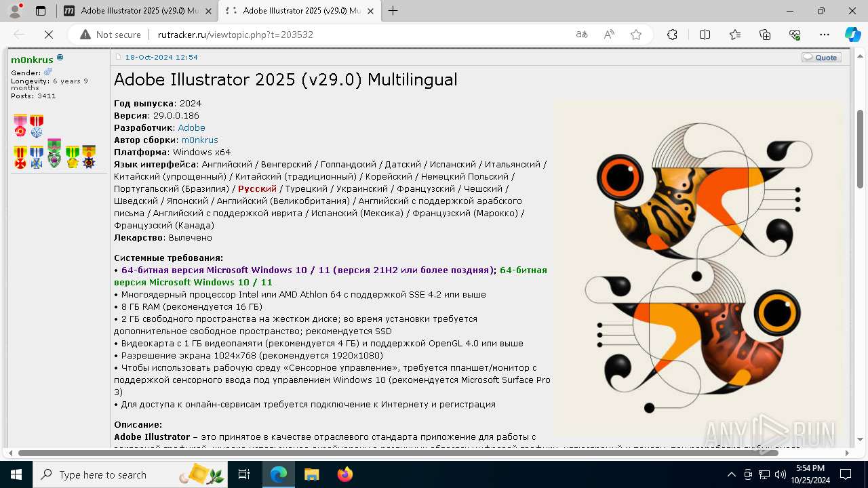Open the Browser essentials heart icon
The height and width of the screenshot is (488, 868).
tap(795, 35)
